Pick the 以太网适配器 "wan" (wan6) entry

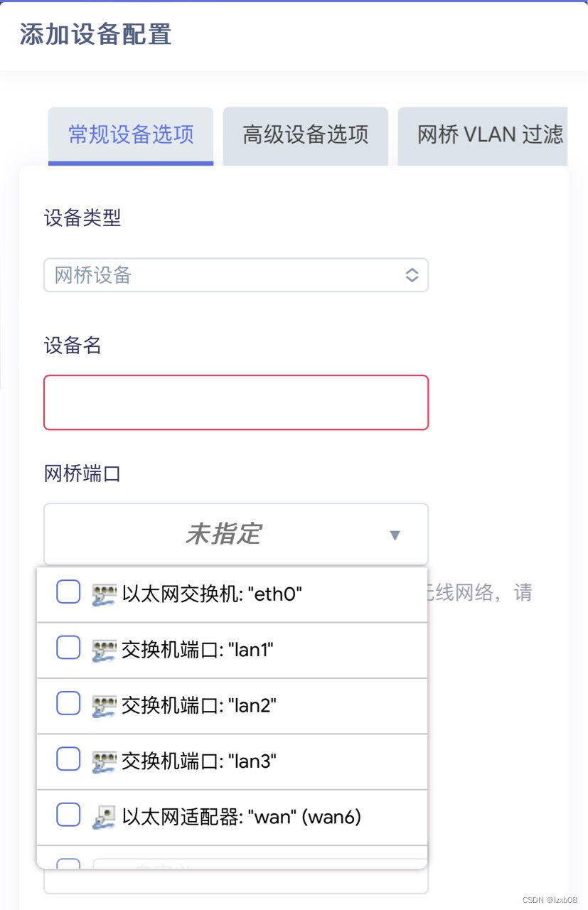(242, 818)
